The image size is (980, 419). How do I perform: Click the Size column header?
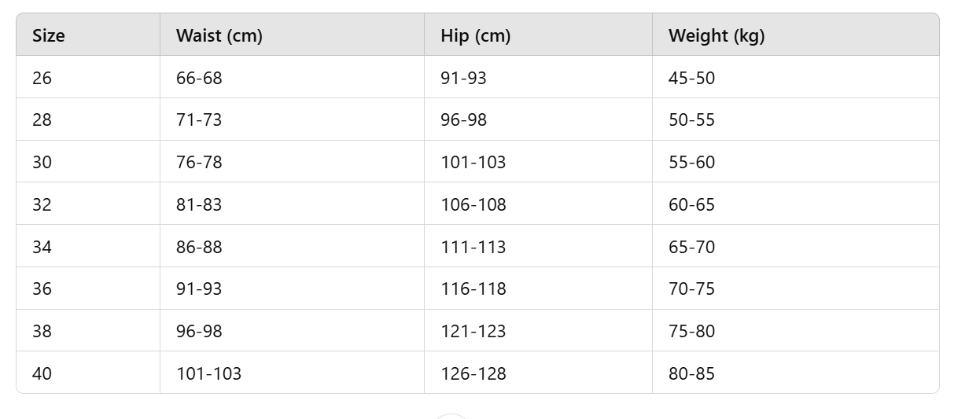coord(49,35)
